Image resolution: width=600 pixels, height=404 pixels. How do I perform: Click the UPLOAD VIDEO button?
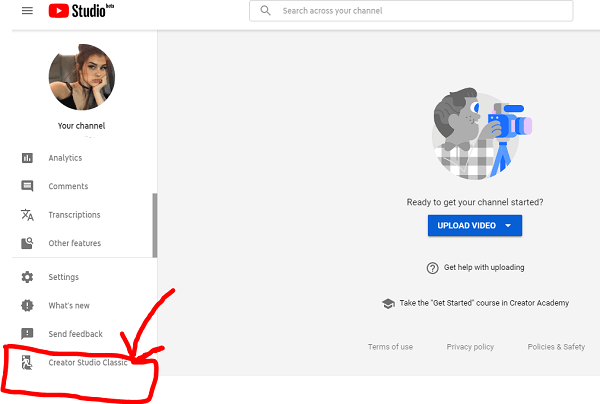coord(474,225)
